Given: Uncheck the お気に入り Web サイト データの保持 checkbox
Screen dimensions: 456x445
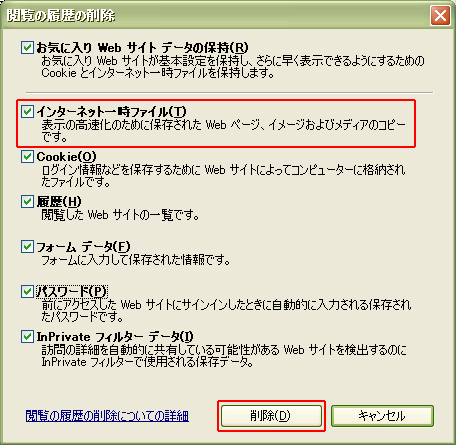Looking at the screenshot, I should [27, 48].
